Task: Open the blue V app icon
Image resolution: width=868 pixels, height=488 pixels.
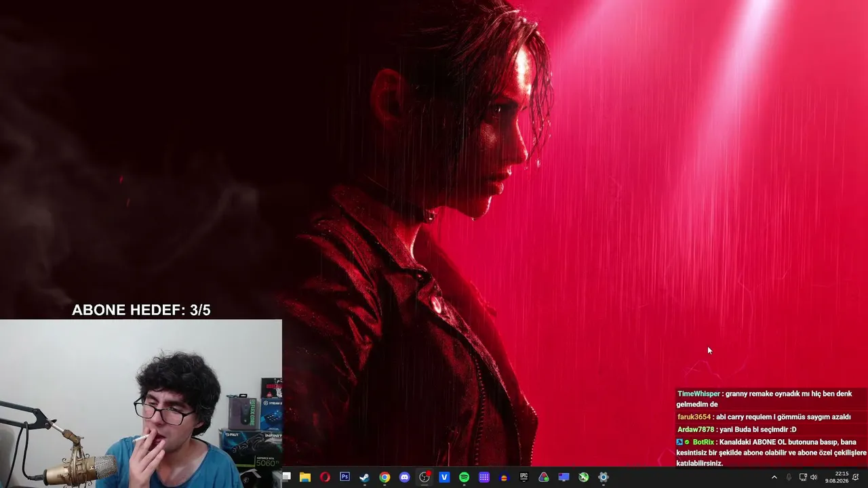Action: coord(444,477)
